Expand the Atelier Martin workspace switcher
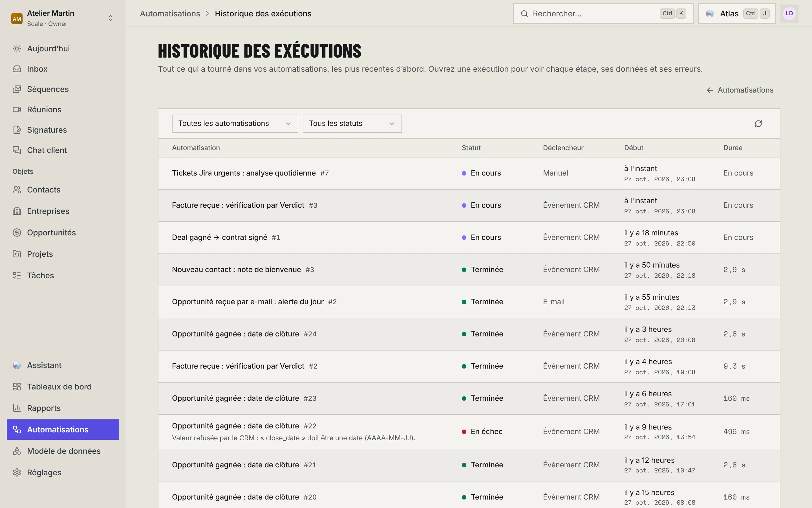Viewport: 812px width, 508px height. click(111, 18)
